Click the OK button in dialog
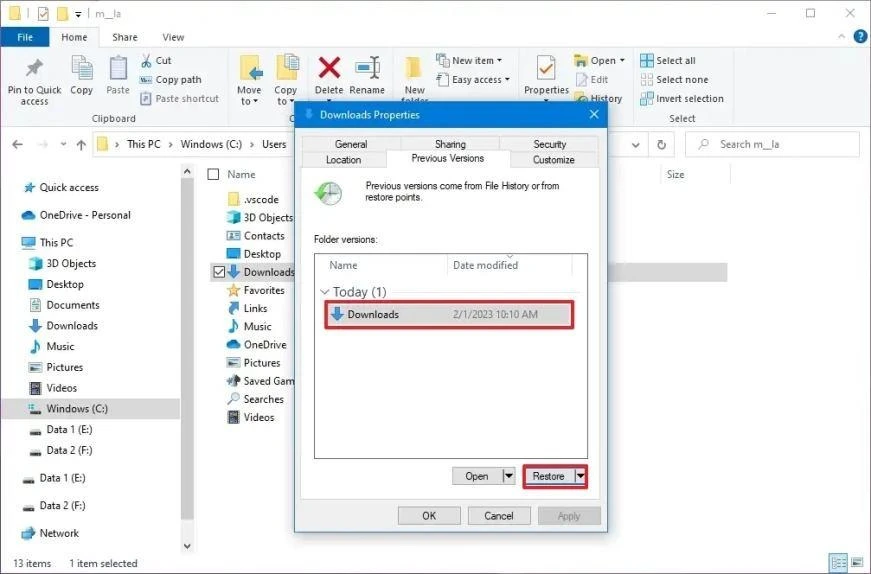This screenshot has width=871, height=574. 429,516
